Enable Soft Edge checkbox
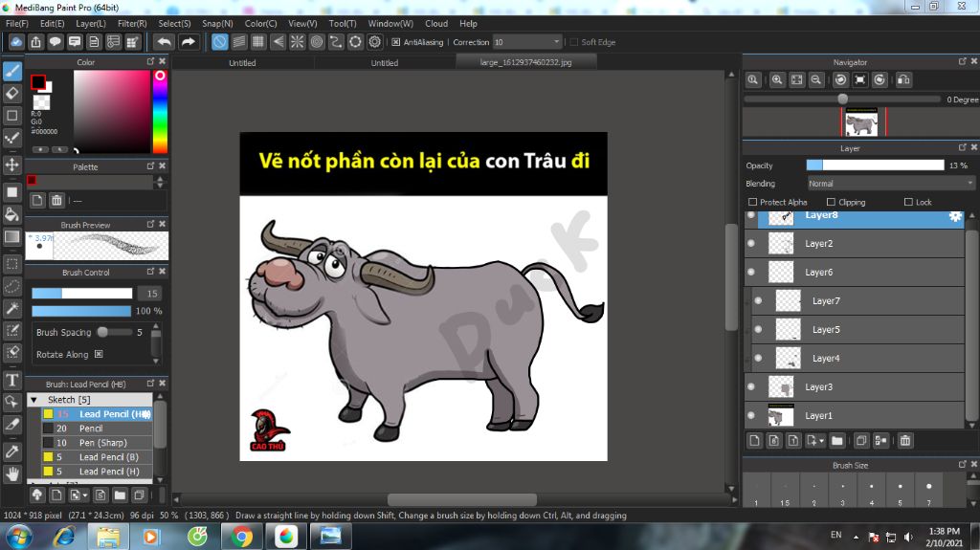The height and width of the screenshot is (550, 980). pyautogui.click(x=574, y=42)
